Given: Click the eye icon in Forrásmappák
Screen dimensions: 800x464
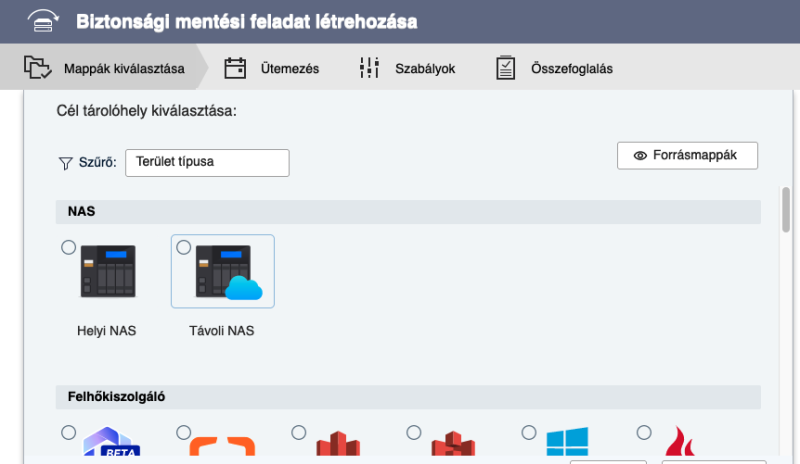Looking at the screenshot, I should click(x=640, y=156).
